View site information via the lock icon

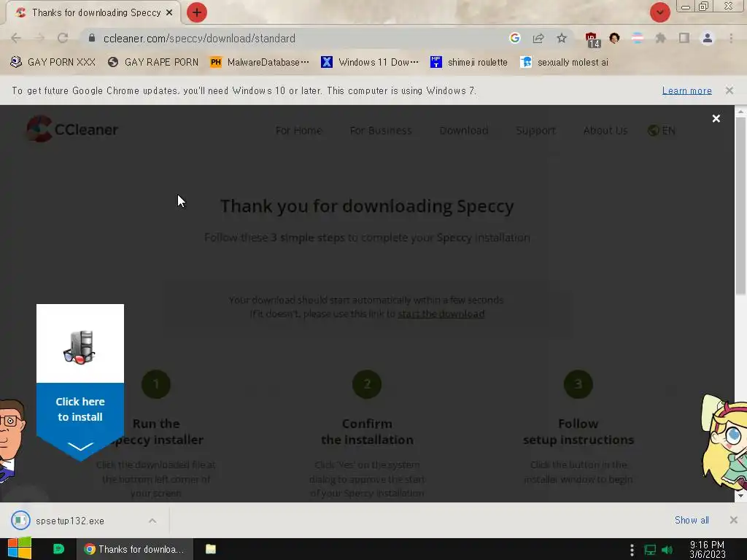tap(92, 38)
